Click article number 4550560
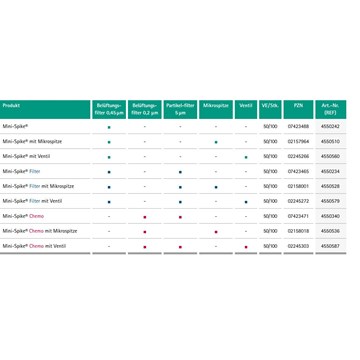Viewport: 360px width, 360px height. pyautogui.click(x=330, y=156)
